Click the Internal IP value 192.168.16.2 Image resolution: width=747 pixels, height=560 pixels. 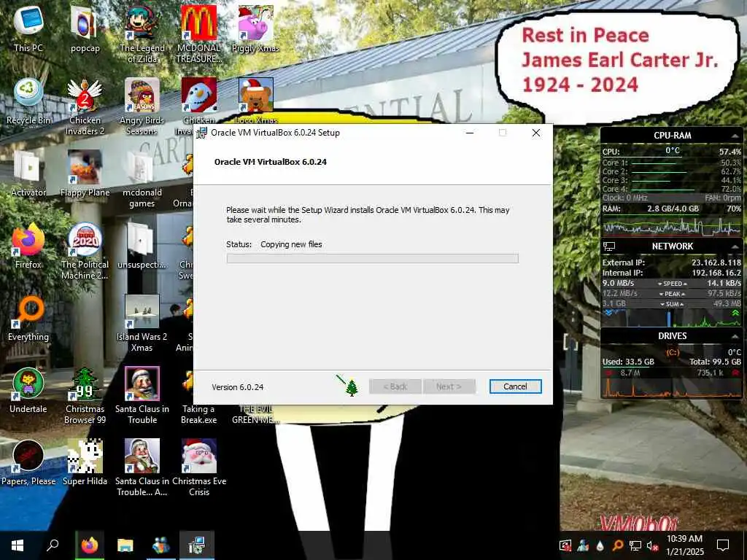(x=716, y=273)
